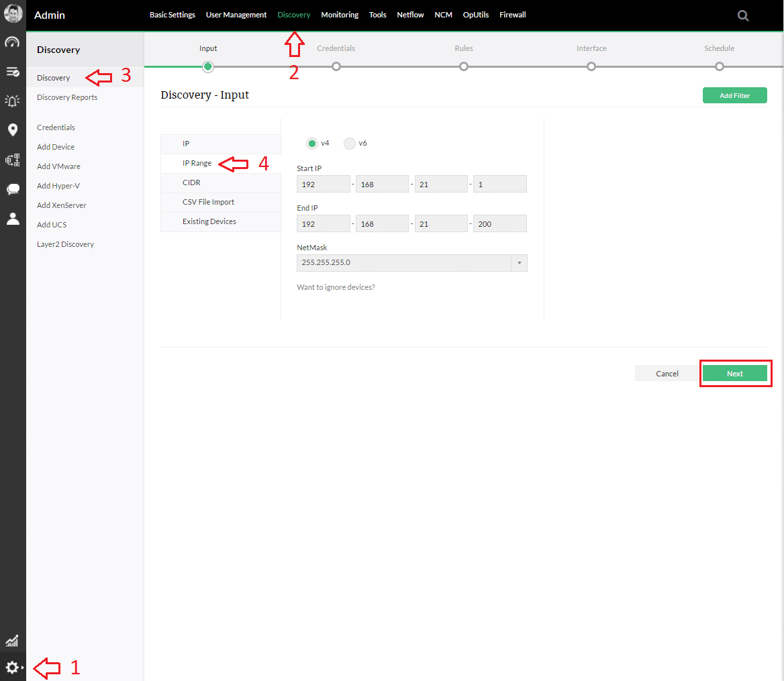
Task: Click the search magnifier icon in header
Action: tap(743, 15)
